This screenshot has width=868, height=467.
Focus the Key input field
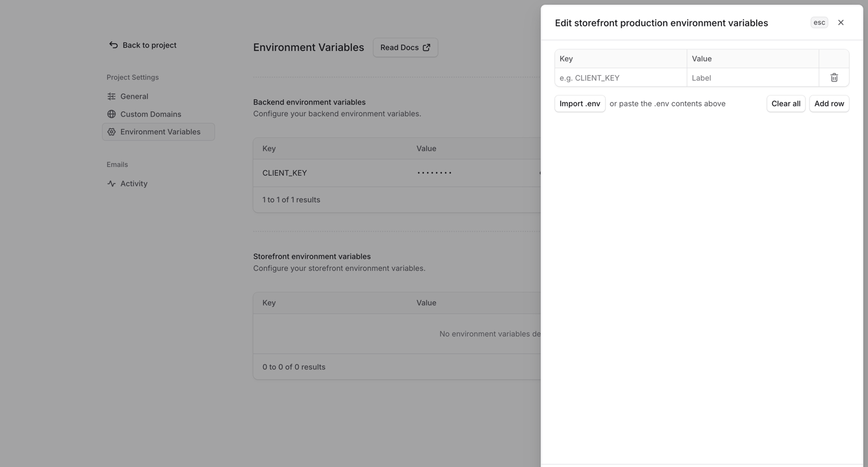[x=621, y=77]
